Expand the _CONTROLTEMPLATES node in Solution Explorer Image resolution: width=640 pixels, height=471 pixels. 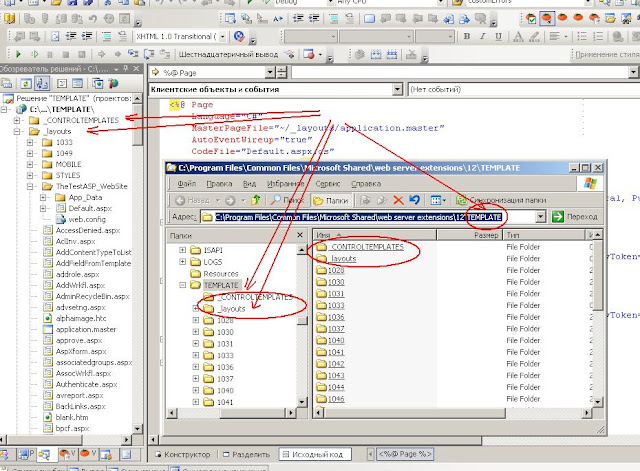click(17, 120)
